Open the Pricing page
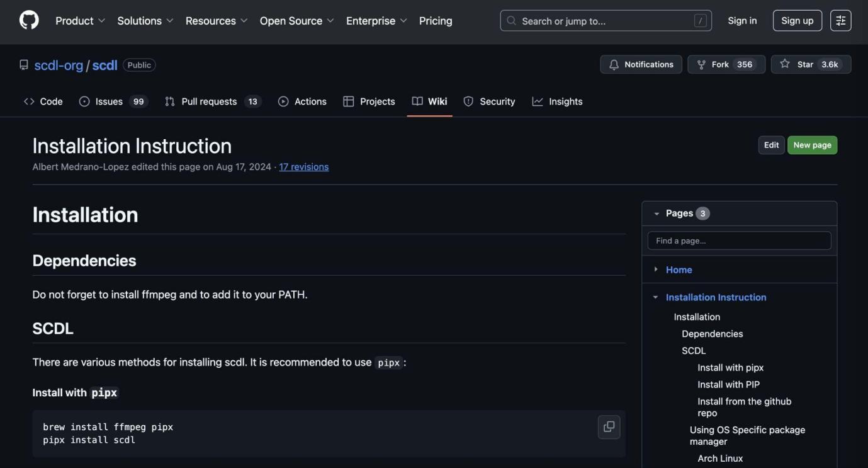The width and height of the screenshot is (868, 468). click(436, 21)
